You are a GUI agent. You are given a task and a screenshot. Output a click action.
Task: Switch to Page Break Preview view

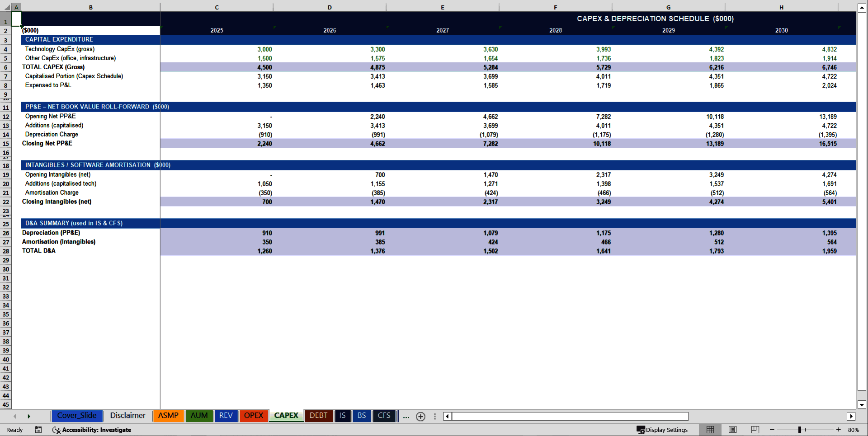point(754,429)
